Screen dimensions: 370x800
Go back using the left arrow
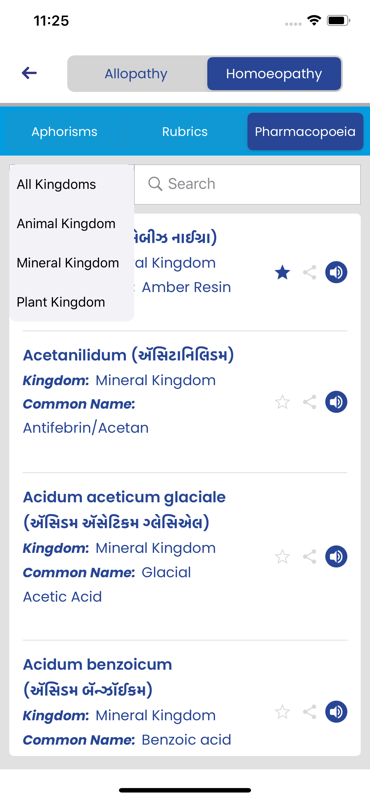coord(29,73)
